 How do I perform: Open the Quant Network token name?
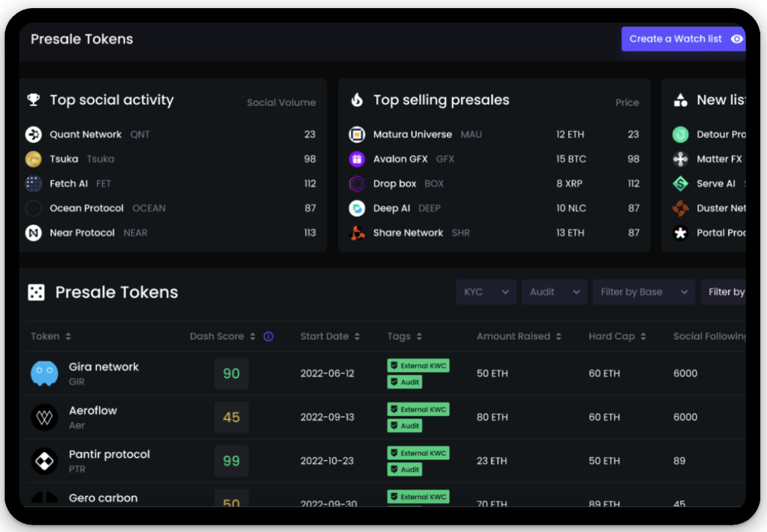(x=85, y=134)
